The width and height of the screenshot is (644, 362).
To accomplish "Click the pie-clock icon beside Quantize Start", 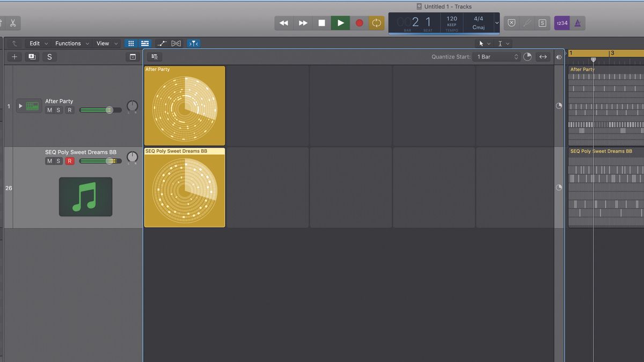I will point(528,56).
